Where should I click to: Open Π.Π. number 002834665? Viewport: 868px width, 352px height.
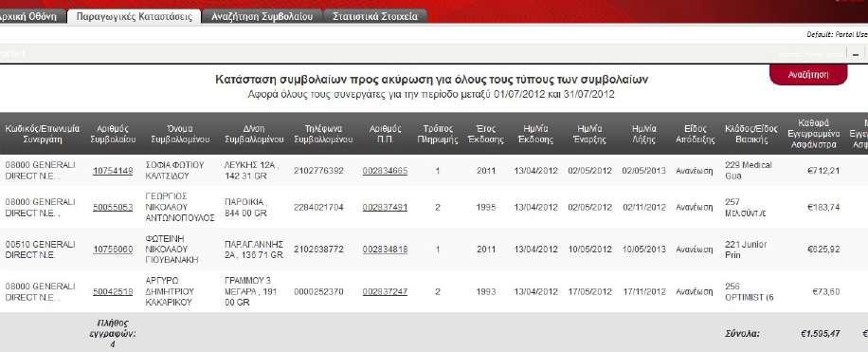coord(386,171)
